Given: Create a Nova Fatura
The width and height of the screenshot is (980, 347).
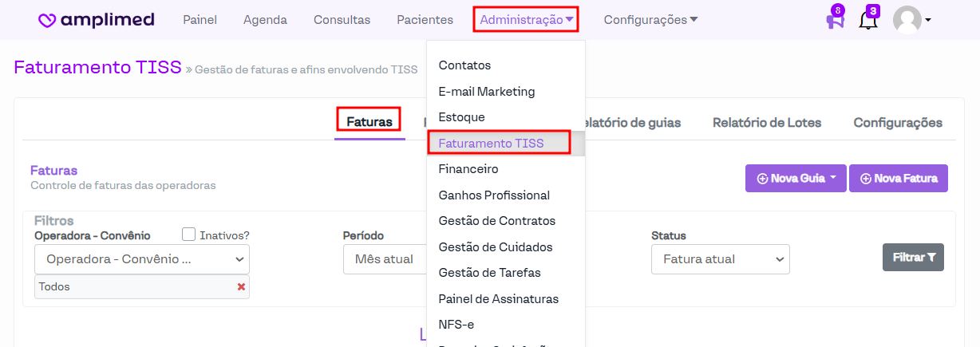Looking at the screenshot, I should pyautogui.click(x=898, y=179).
